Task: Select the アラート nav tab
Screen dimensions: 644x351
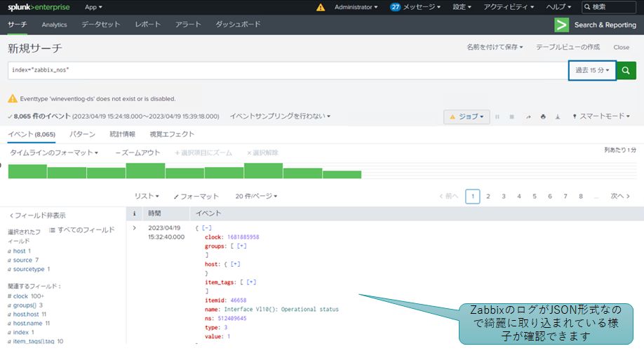Action: point(188,25)
